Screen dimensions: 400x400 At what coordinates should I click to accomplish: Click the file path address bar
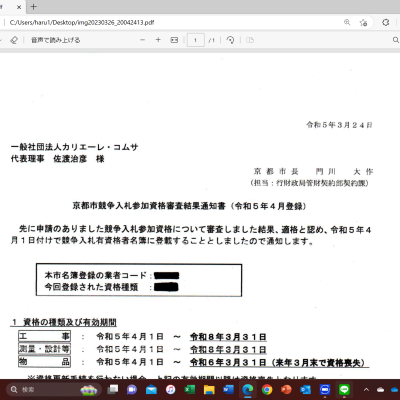[x=173, y=22]
